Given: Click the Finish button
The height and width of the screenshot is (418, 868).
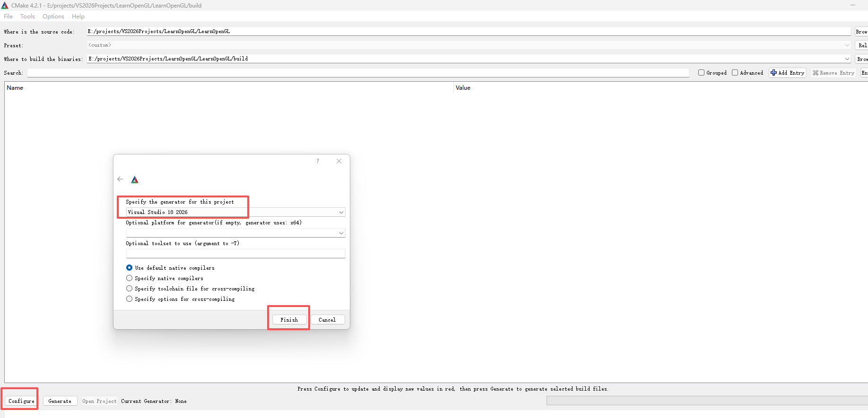Looking at the screenshot, I should [289, 320].
